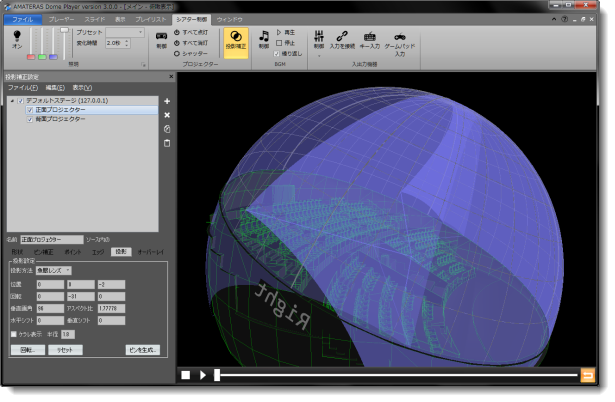Switch to the プレイリスト ribbon tab
The image size is (615, 402).
[x=150, y=19]
